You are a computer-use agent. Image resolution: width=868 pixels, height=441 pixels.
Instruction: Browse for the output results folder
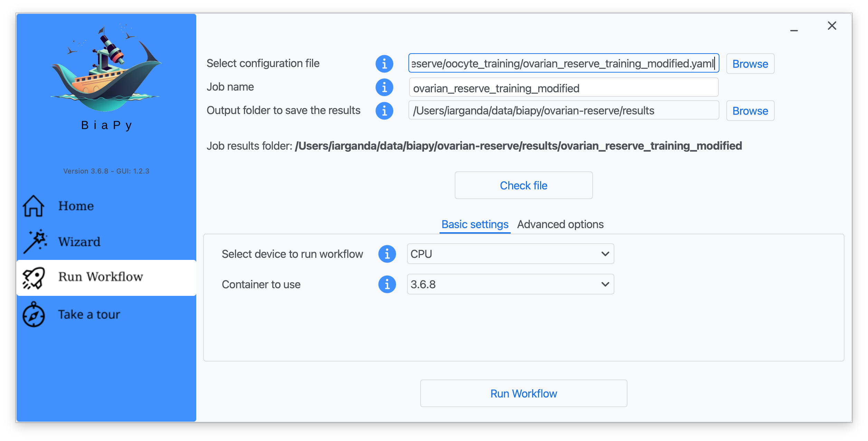750,111
